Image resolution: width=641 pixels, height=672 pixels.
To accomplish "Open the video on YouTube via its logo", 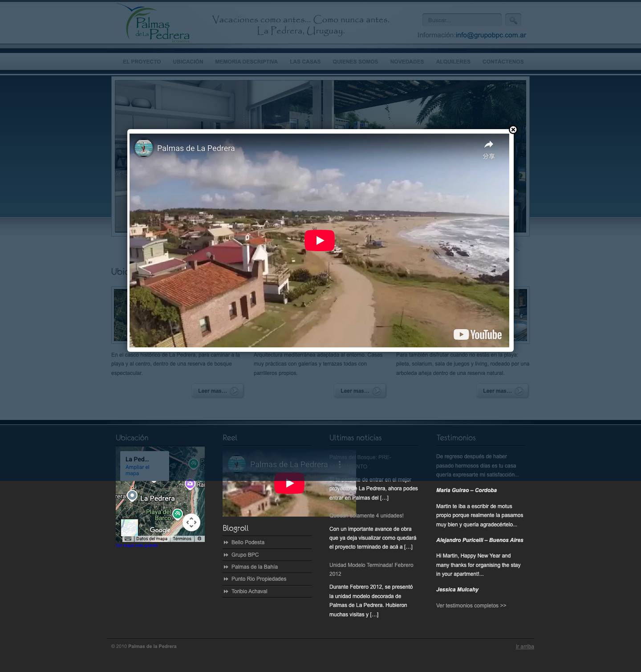I will pyautogui.click(x=478, y=334).
